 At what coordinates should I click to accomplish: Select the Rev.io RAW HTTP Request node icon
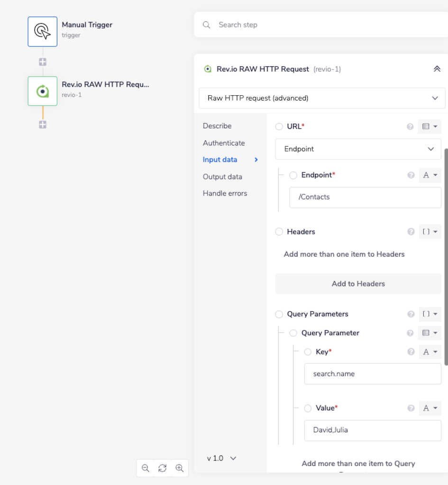point(42,91)
